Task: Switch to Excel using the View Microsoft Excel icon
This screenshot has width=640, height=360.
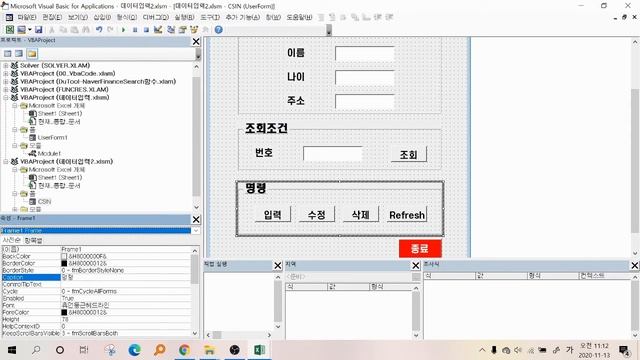Action: point(9,29)
